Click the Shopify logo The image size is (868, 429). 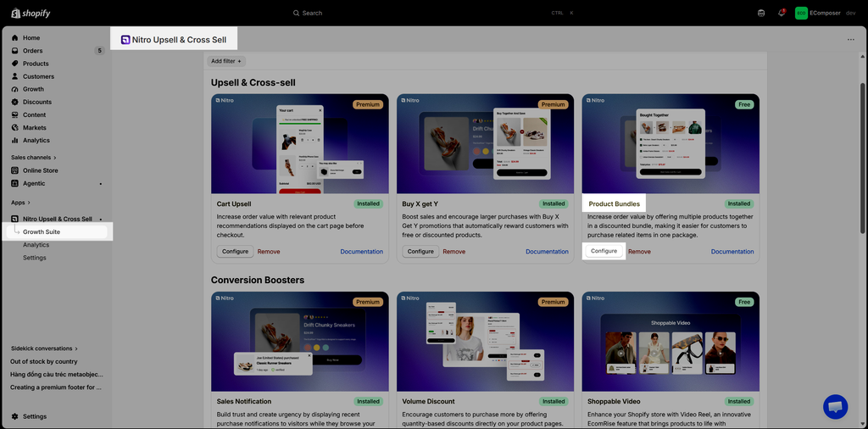click(x=31, y=13)
